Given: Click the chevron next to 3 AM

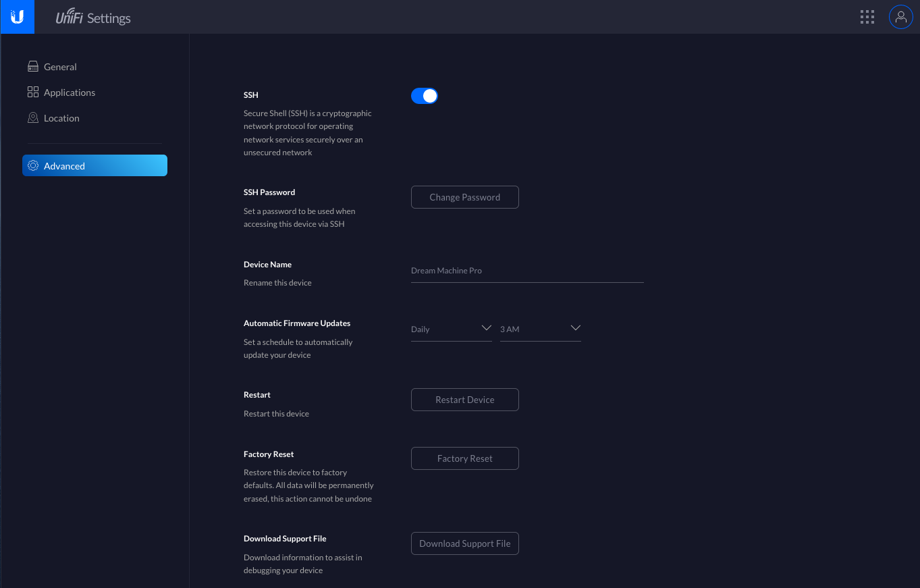Looking at the screenshot, I should point(575,329).
